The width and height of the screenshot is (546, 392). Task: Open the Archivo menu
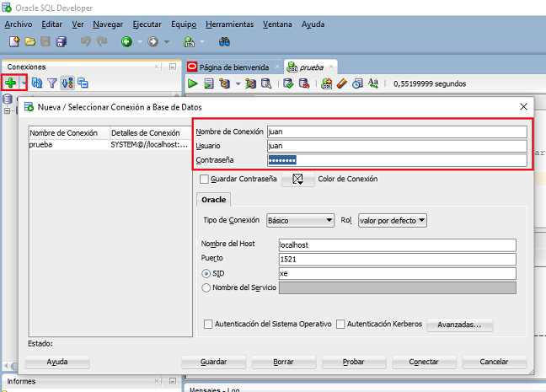pos(19,24)
